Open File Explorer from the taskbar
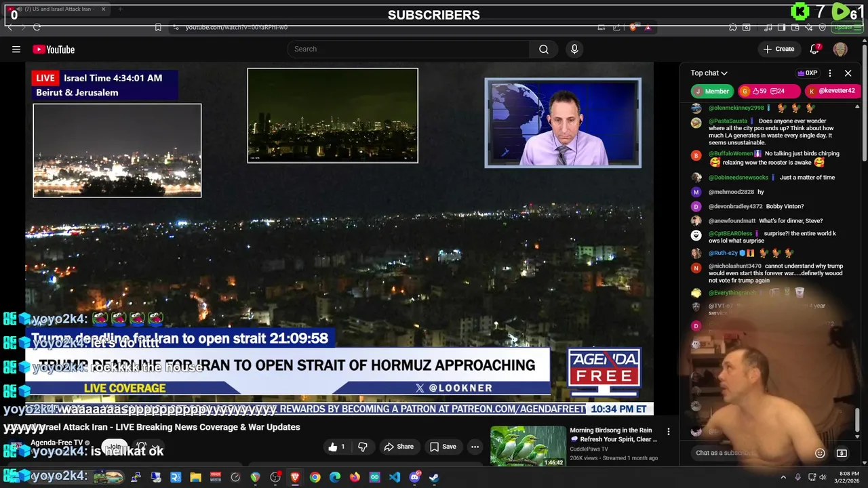 click(x=195, y=477)
